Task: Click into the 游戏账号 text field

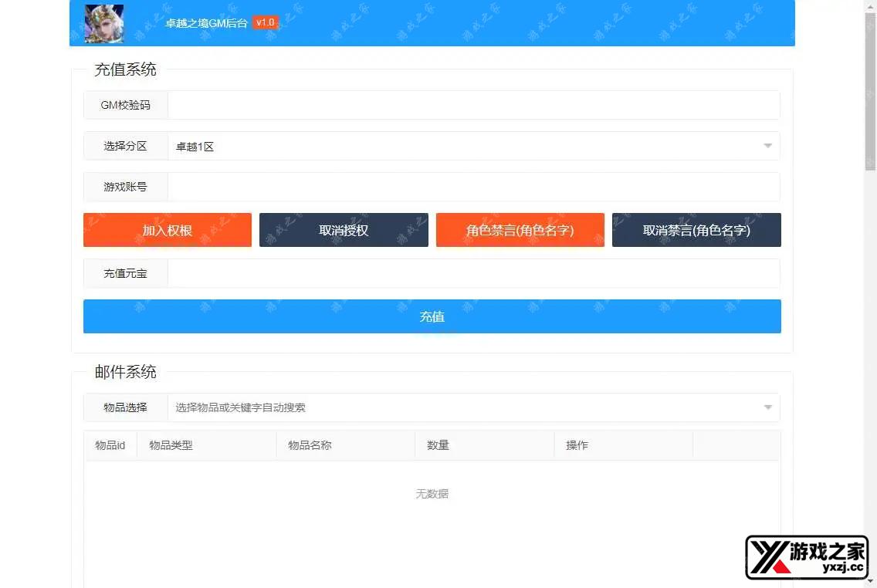Action: click(x=472, y=187)
